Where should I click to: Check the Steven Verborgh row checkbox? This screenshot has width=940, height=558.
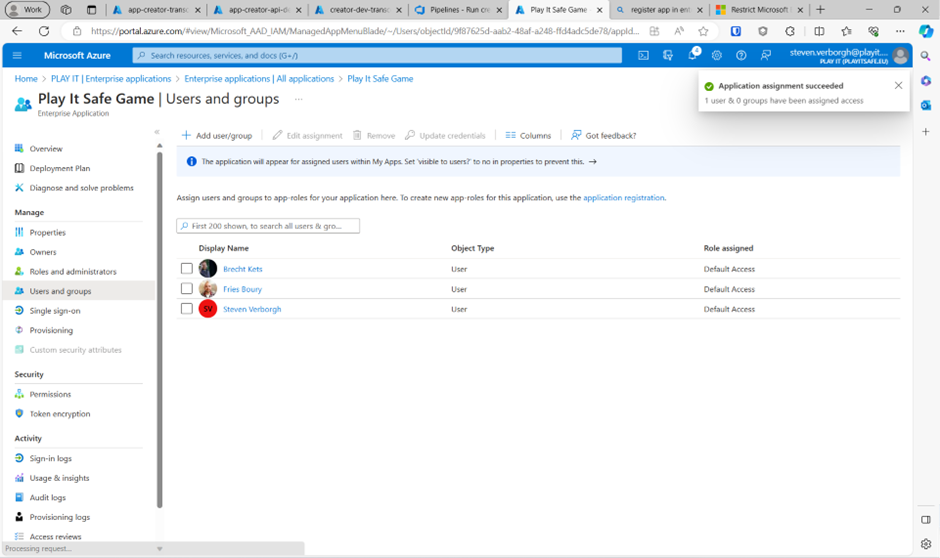[x=187, y=309]
